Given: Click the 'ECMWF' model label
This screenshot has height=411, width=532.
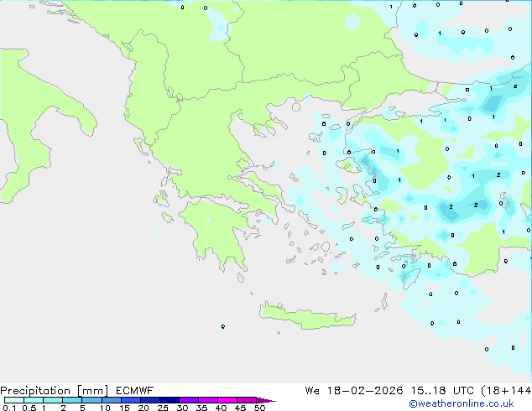Looking at the screenshot, I should pos(135,391).
